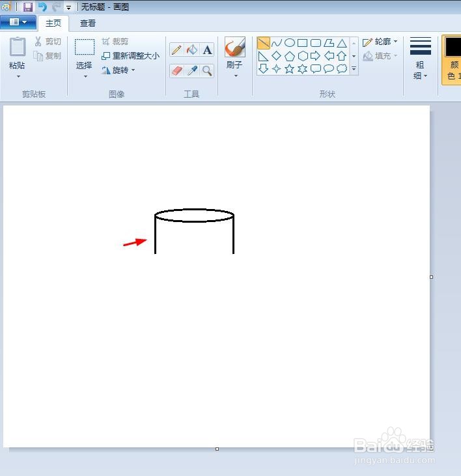Screen dimensions: 461x476
Task: Select the Cloud callout shape
Action: [342, 69]
